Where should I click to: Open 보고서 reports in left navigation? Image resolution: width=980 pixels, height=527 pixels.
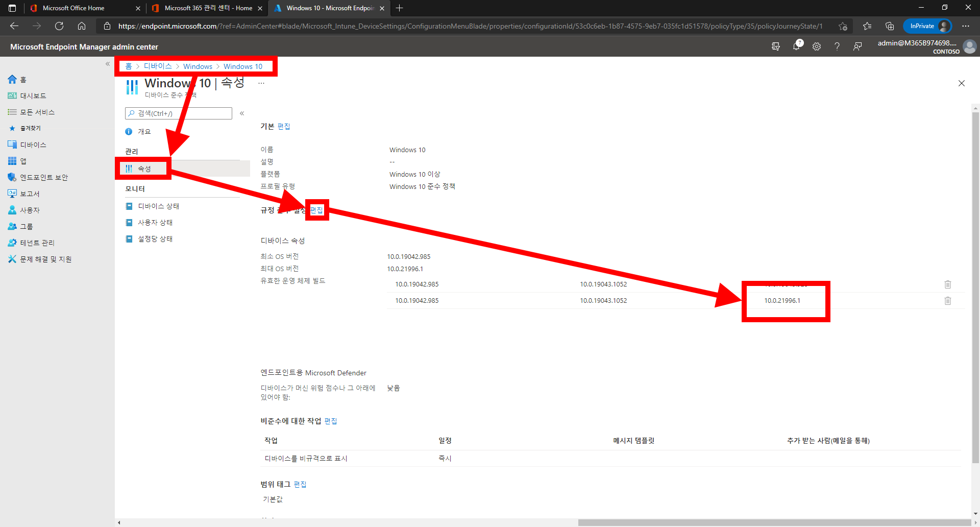coord(23,194)
